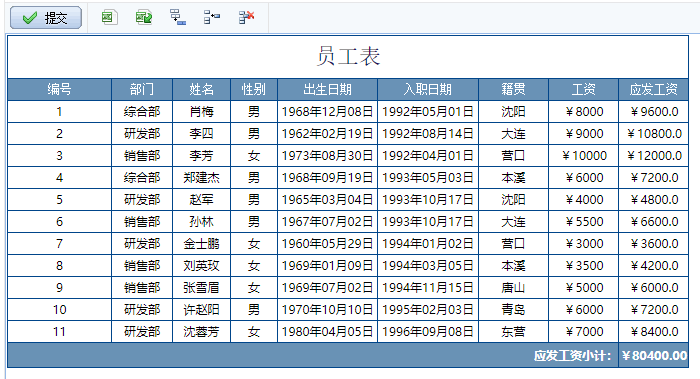This screenshot has width=700, height=379.
Task: Click payable salary ¥4800.0
Action: tap(654, 200)
